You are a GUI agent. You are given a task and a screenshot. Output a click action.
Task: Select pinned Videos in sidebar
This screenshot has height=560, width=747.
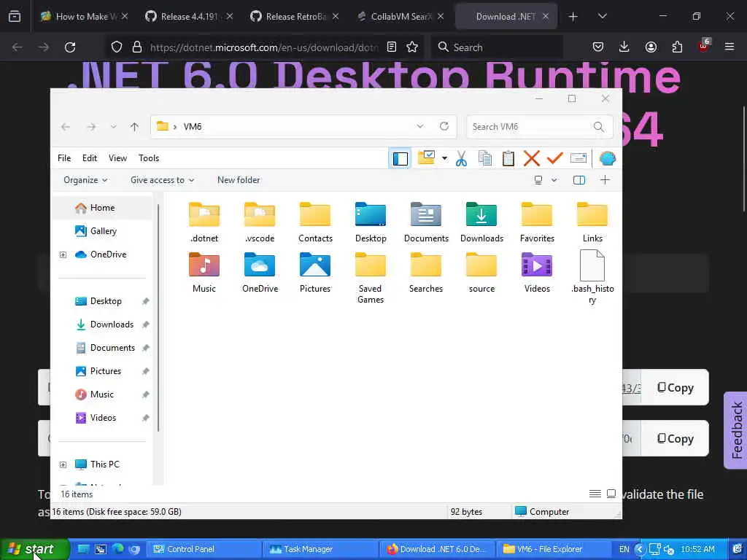pyautogui.click(x=102, y=418)
